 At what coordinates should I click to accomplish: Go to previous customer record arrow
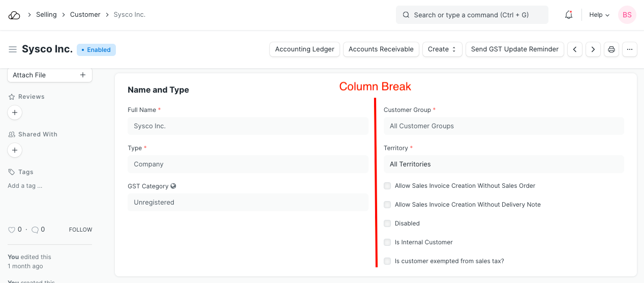(575, 49)
